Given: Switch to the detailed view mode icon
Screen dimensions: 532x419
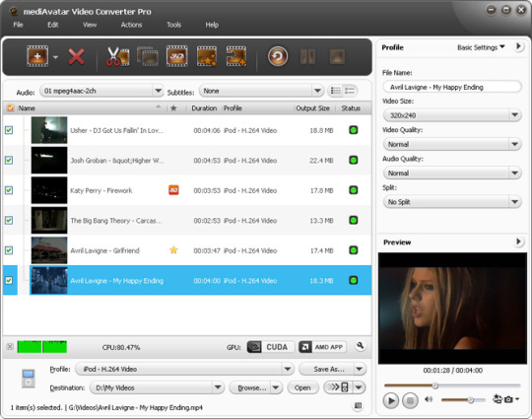Looking at the screenshot, I should [350, 91].
